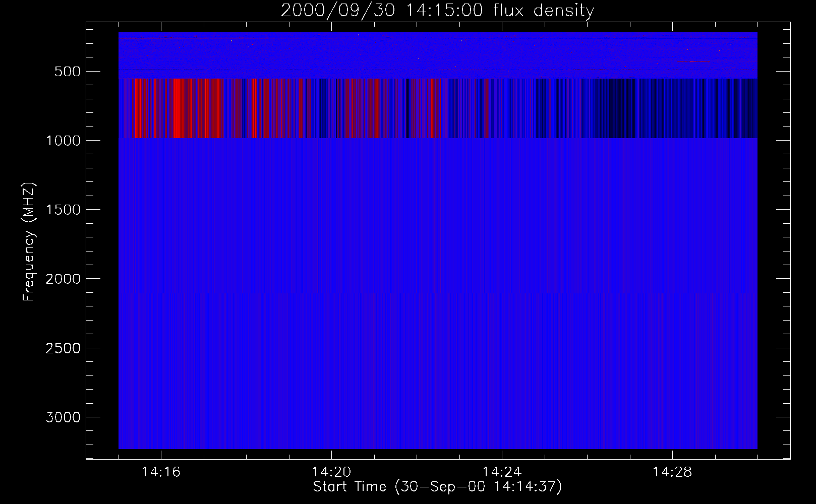Click the 2000 frequency tick label

[x=63, y=279]
